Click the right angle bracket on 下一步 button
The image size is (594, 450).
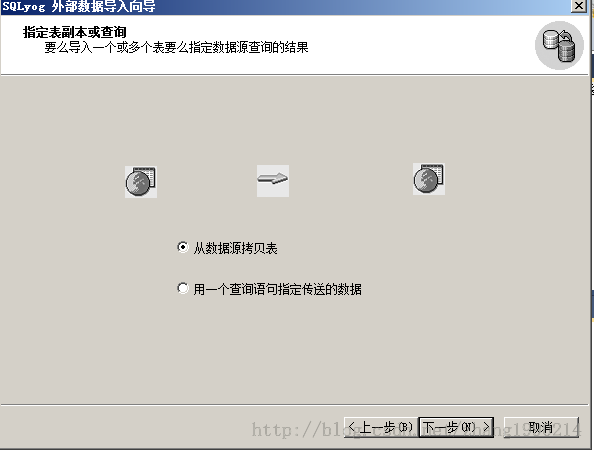click(x=486, y=427)
